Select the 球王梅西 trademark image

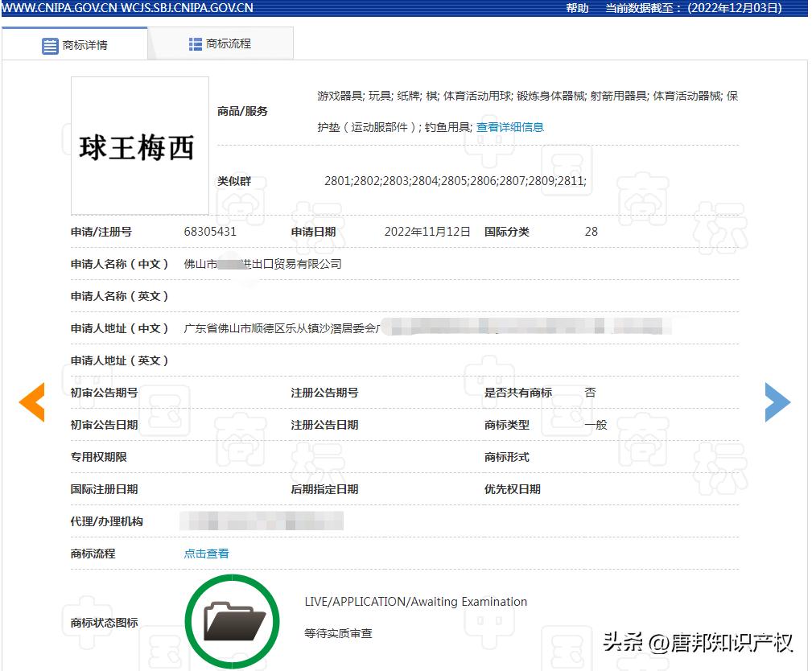[x=138, y=144]
